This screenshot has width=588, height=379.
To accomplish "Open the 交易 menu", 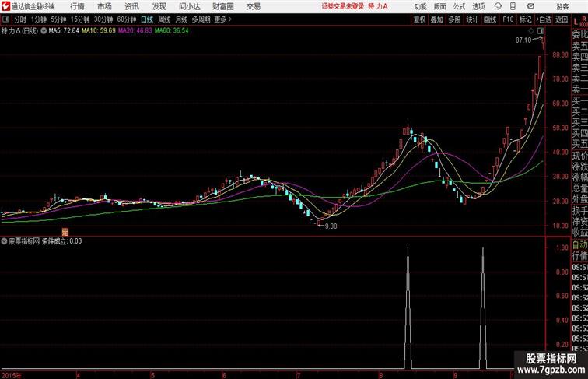I will [x=253, y=6].
